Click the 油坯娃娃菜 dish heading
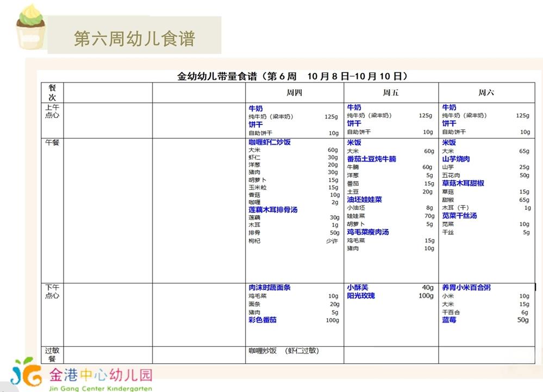 pyautogui.click(x=364, y=200)
